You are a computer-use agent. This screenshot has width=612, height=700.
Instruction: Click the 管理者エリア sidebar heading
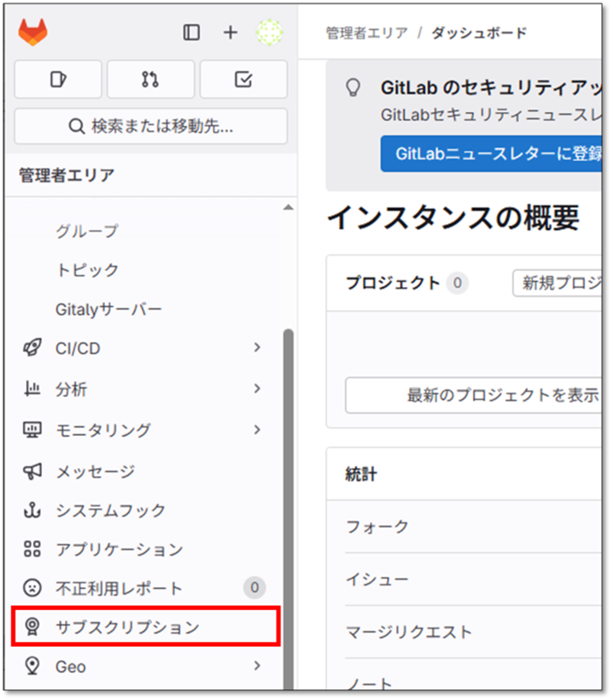(66, 175)
